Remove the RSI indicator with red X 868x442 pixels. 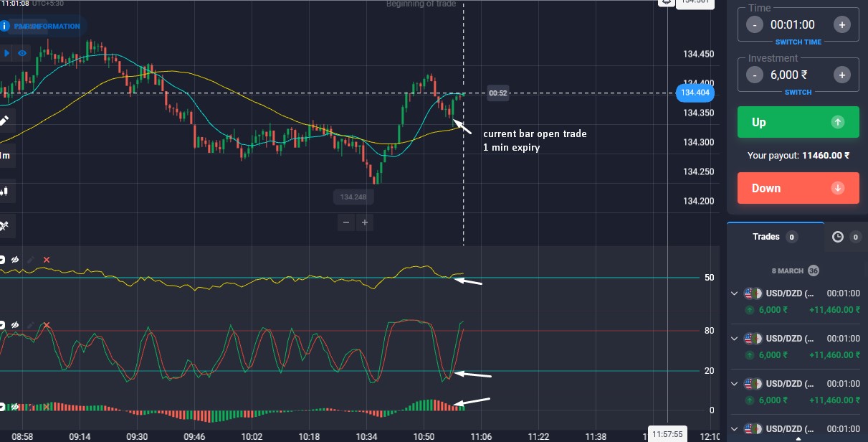pyautogui.click(x=47, y=260)
